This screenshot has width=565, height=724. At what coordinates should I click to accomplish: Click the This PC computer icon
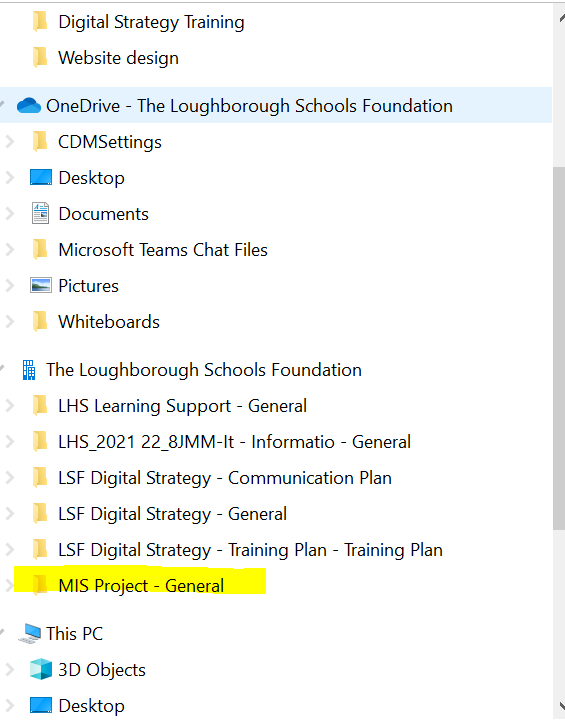point(30,634)
